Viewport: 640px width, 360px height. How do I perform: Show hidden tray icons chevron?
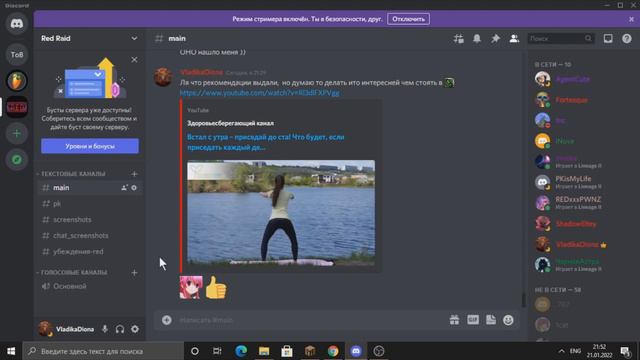coord(561,351)
